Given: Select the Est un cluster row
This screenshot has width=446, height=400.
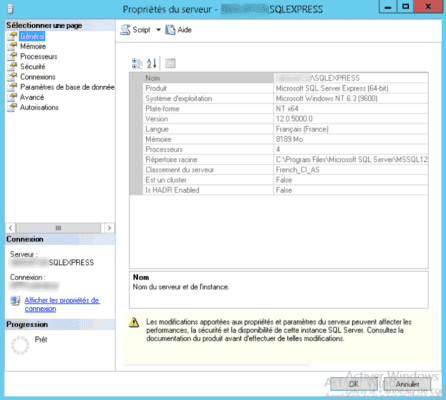Looking at the screenshot, I should pyautogui.click(x=279, y=180).
